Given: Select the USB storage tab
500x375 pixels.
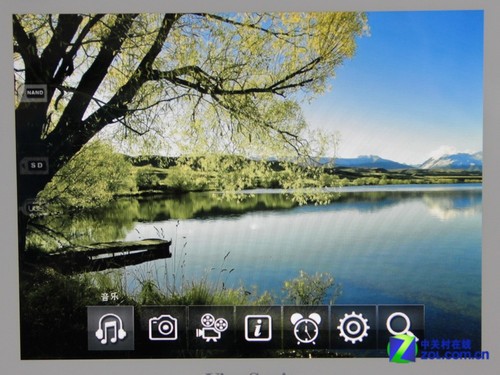Looking at the screenshot, I should 34,208.
